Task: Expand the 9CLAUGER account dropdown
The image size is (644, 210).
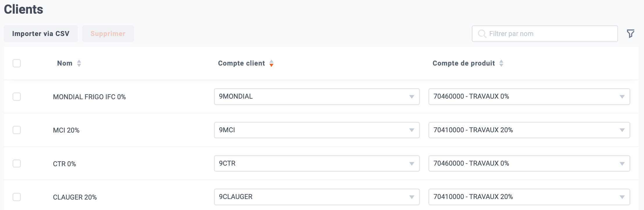Action: (x=317, y=197)
